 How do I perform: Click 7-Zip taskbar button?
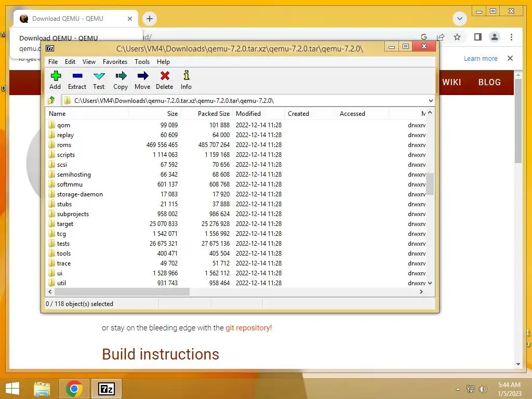point(106,389)
